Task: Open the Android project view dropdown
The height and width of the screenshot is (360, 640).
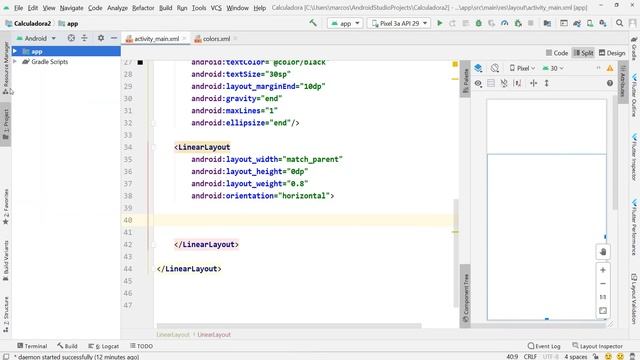Action: (36, 38)
